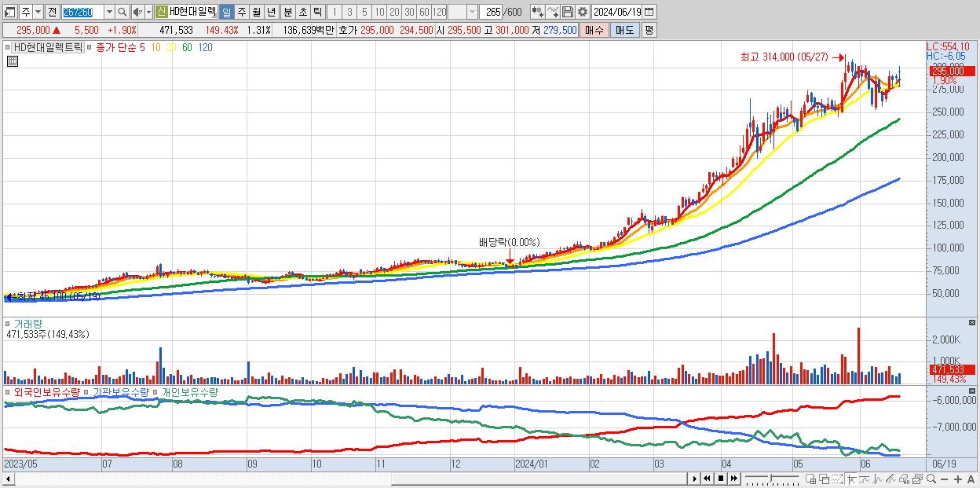
Task: Select the 3 interval button
Action: (349, 12)
